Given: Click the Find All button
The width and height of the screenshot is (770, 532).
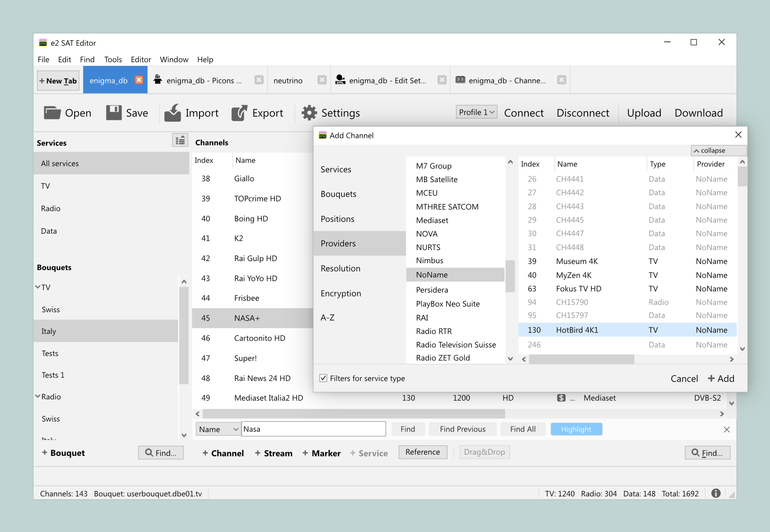Looking at the screenshot, I should pyautogui.click(x=523, y=429).
